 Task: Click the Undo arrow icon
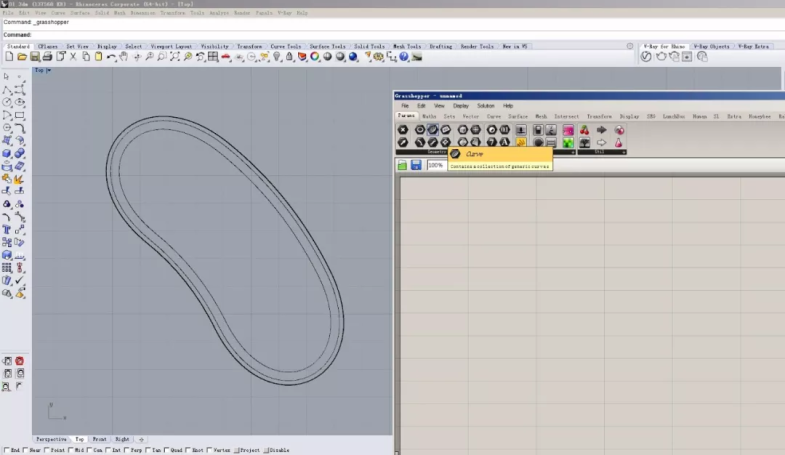pos(110,57)
